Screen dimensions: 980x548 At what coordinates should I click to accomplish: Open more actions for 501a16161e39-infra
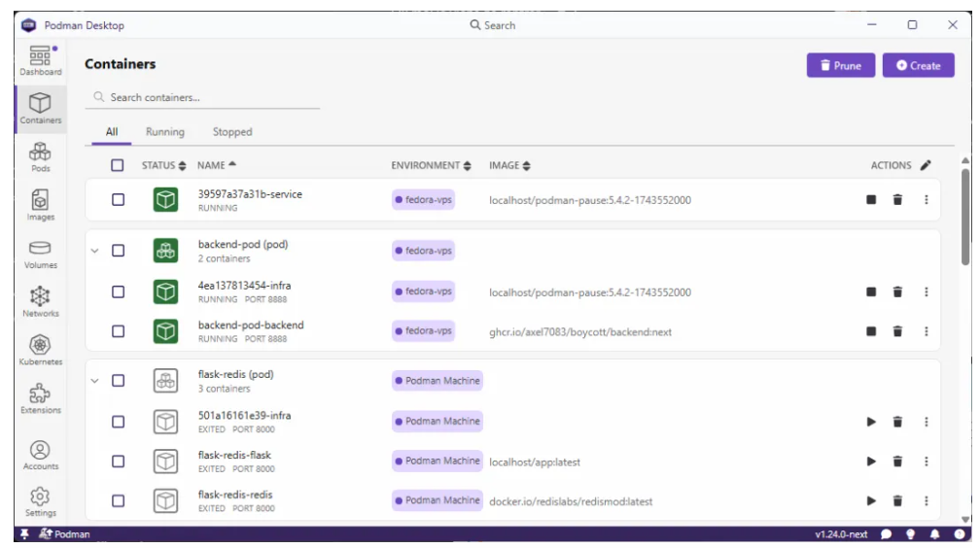[927, 422]
